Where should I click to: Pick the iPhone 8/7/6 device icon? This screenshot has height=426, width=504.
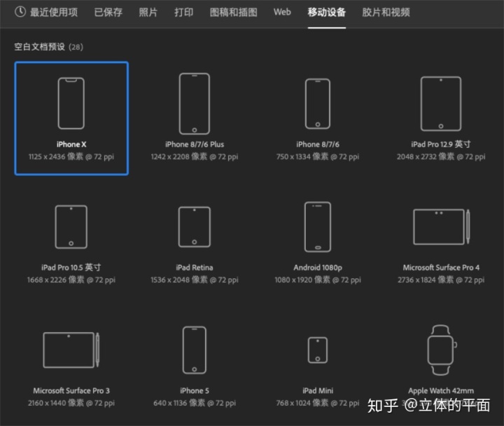pyautogui.click(x=318, y=104)
